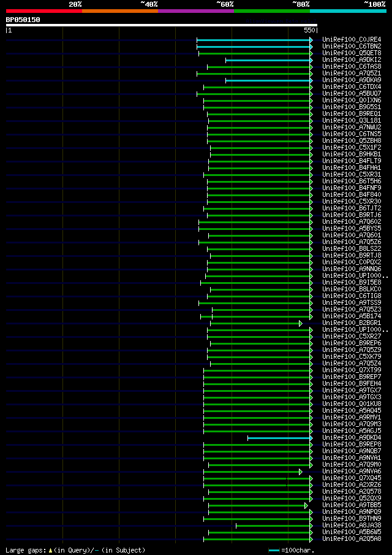Open hit UniRef100_C6TBN2
The height and width of the screenshot is (555, 392).
tap(352, 47)
